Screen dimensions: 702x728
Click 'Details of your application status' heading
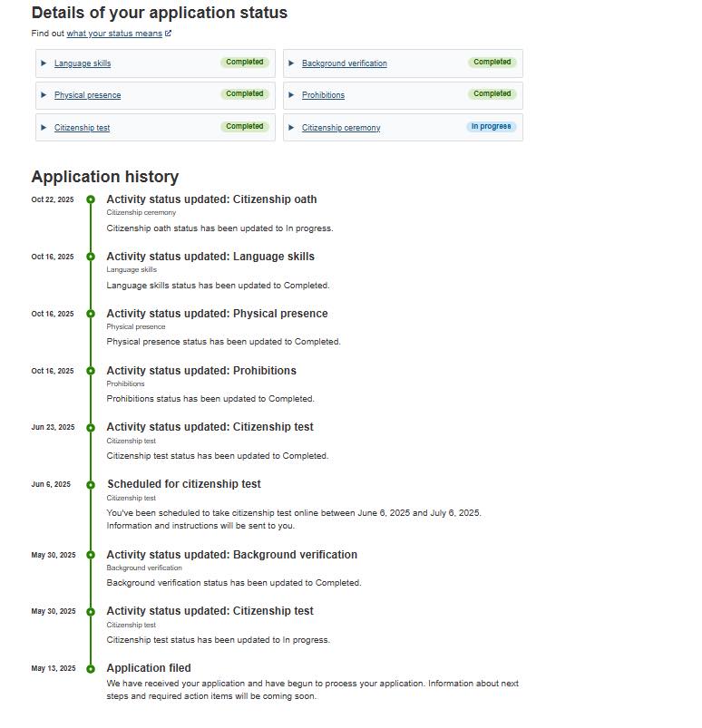click(x=160, y=13)
